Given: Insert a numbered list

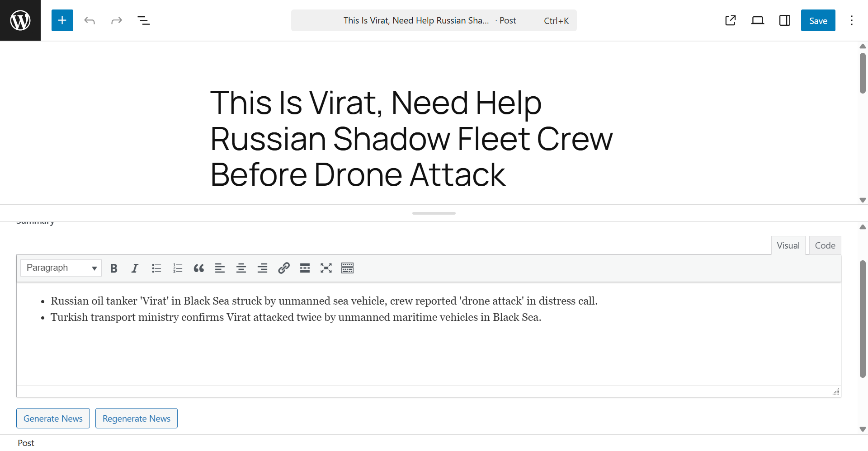Looking at the screenshot, I should [x=178, y=268].
